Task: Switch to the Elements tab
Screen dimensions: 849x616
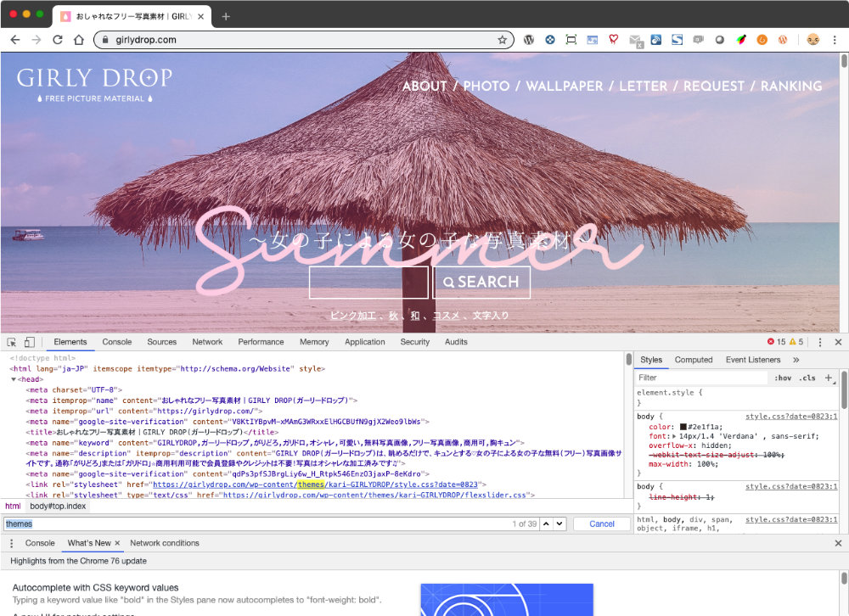Action: pyautogui.click(x=70, y=342)
